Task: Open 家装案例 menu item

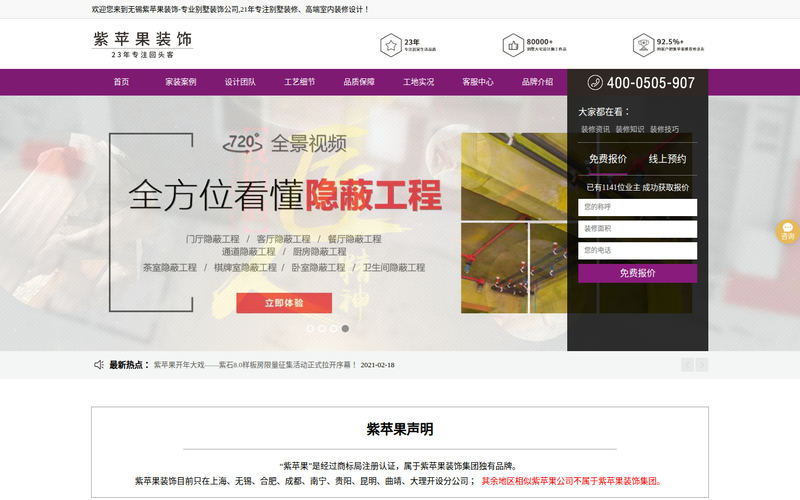Action: point(181,82)
